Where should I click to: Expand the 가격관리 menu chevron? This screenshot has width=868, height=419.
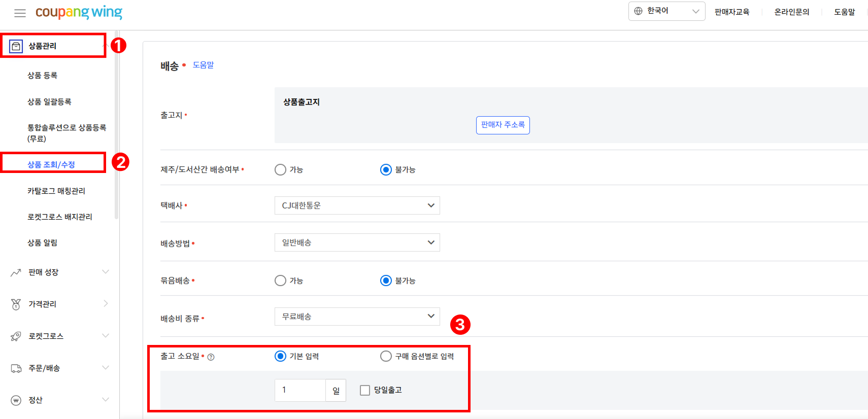[106, 303]
